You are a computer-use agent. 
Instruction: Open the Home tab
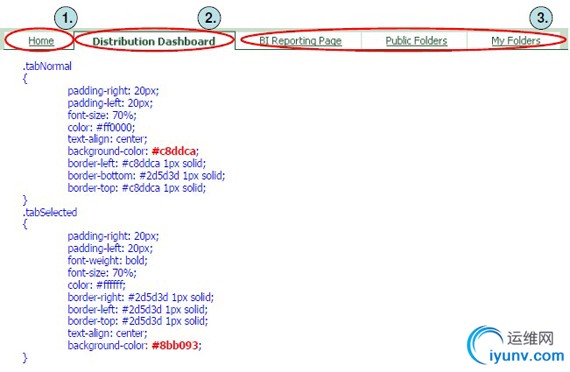41,41
